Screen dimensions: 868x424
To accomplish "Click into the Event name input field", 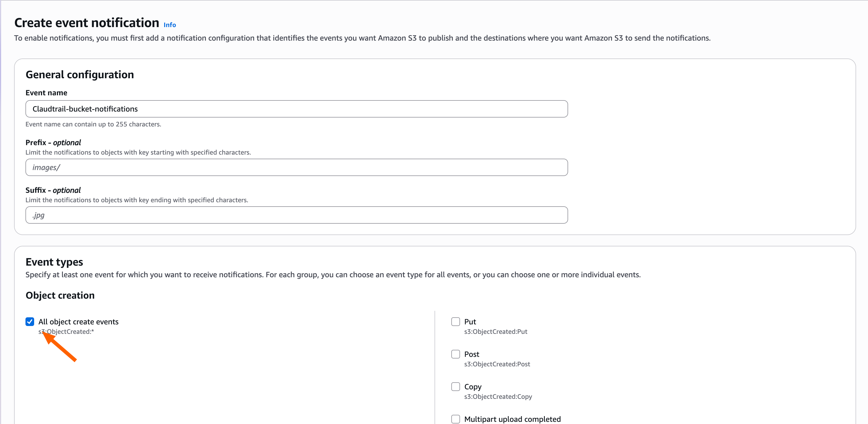I will click(297, 109).
